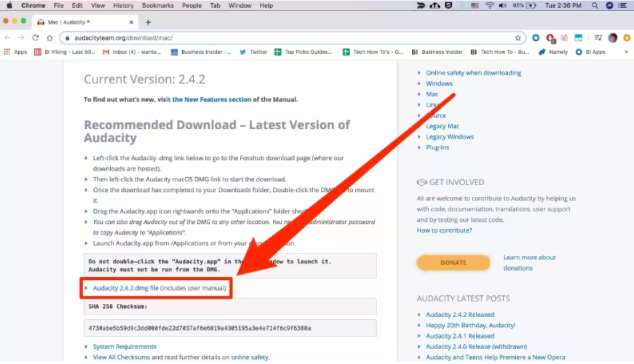Open View All Checksums link
634x364 pixels.
[x=121, y=357]
